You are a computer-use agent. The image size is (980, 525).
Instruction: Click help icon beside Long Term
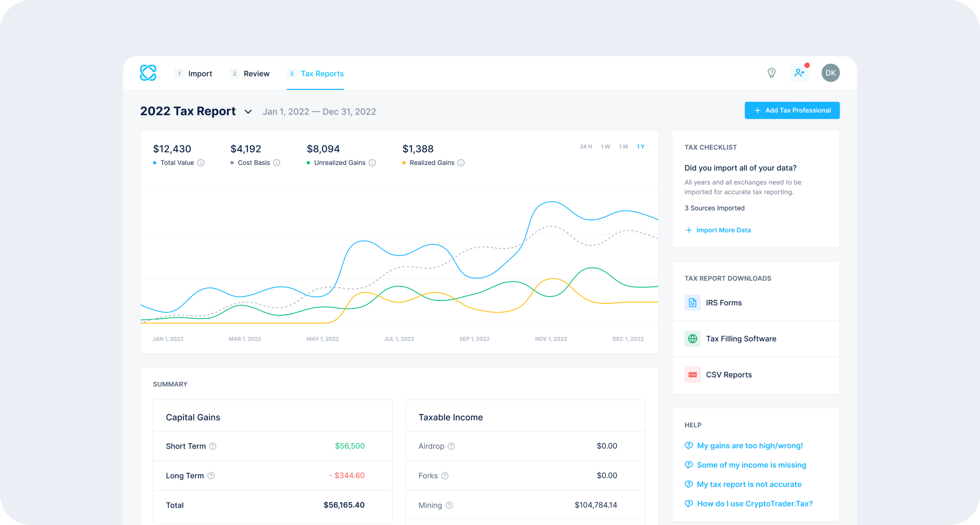211,476
